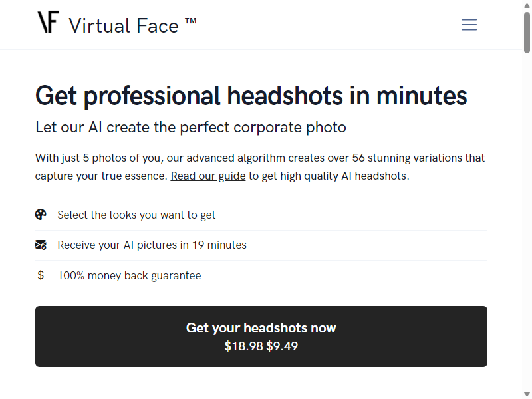This screenshot has height=399, width=532.
Task: Click the VF logo icon
Action: click(x=48, y=22)
